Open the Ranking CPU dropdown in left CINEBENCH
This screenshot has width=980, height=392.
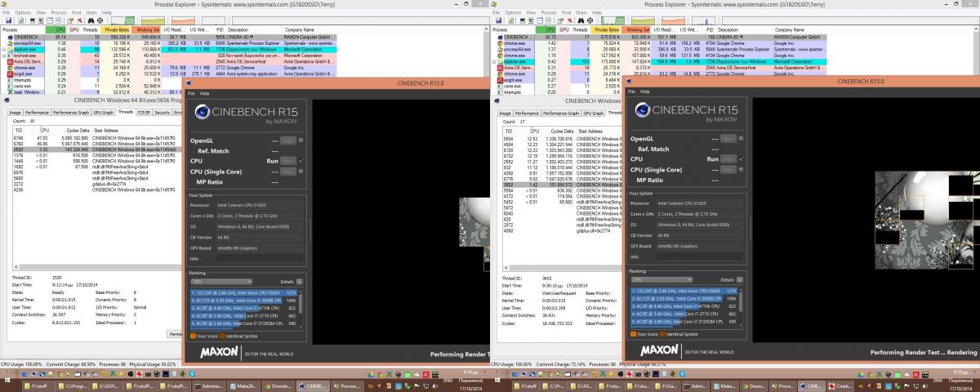tap(221, 282)
